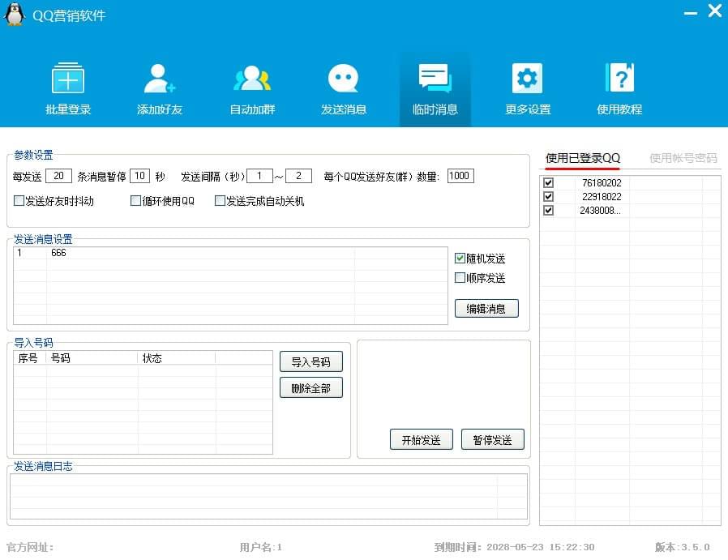Start sending with 开始发送 button
This screenshot has width=728, height=560.
point(421,439)
